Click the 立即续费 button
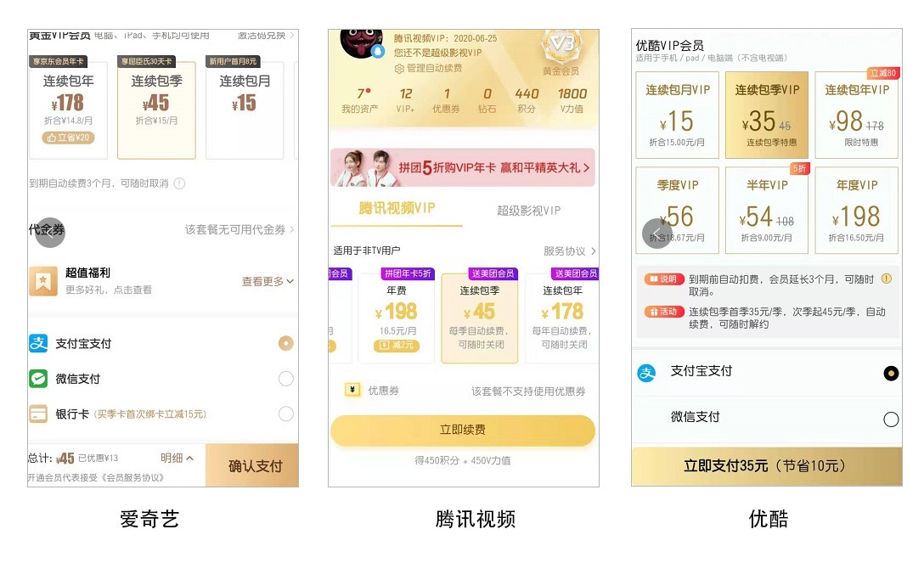The height and width of the screenshot is (563, 924). click(463, 430)
